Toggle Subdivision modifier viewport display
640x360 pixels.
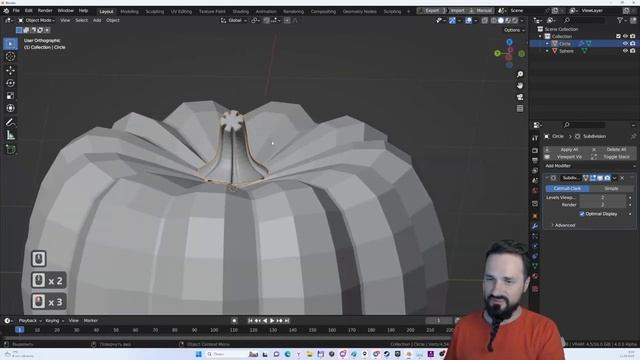pos(600,178)
